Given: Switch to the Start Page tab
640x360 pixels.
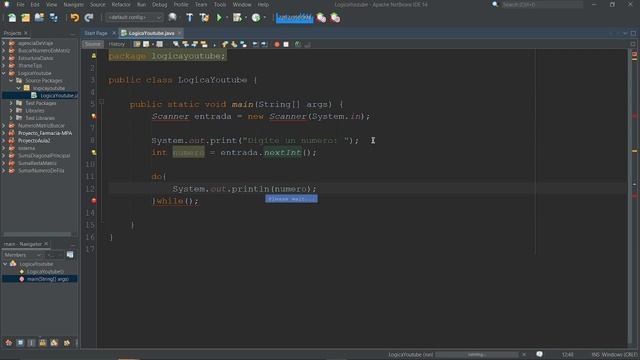Looking at the screenshot, I should 96,33.
